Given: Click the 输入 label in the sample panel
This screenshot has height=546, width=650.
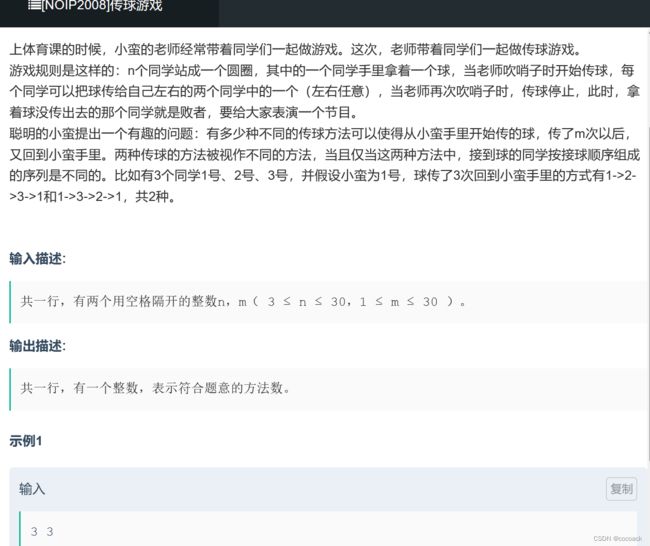Looking at the screenshot, I should [x=32, y=489].
